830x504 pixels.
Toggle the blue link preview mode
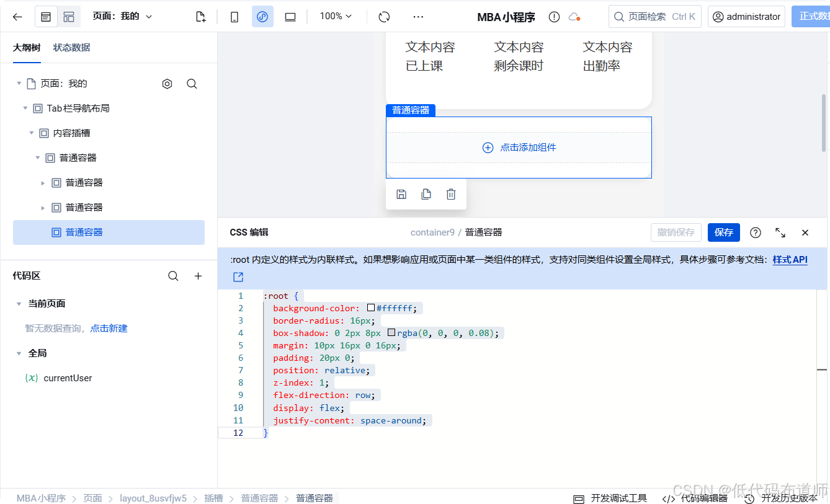pos(262,17)
